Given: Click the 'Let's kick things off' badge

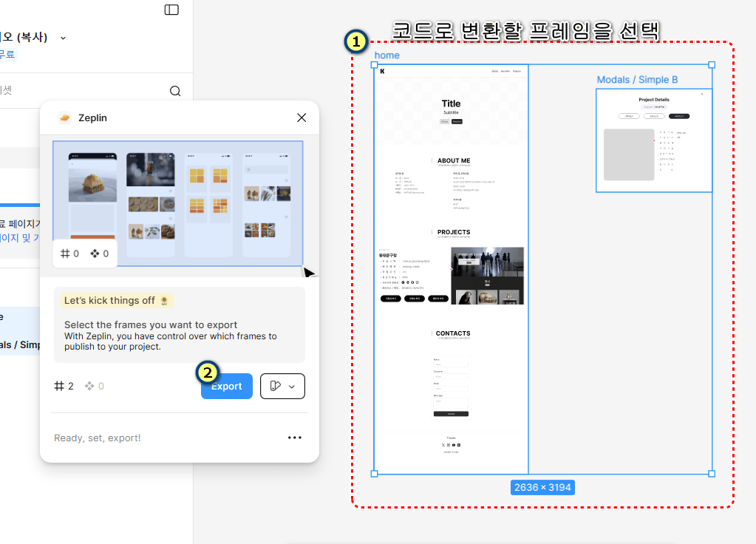Looking at the screenshot, I should click(x=118, y=301).
